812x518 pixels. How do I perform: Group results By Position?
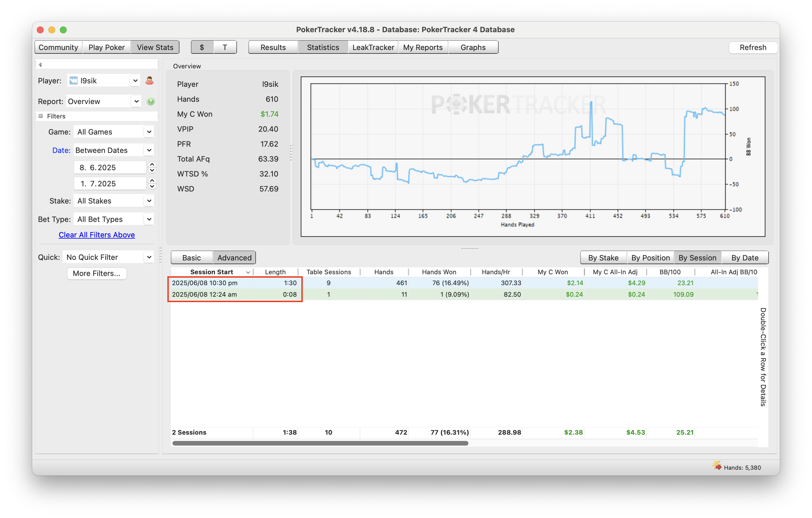pos(650,258)
